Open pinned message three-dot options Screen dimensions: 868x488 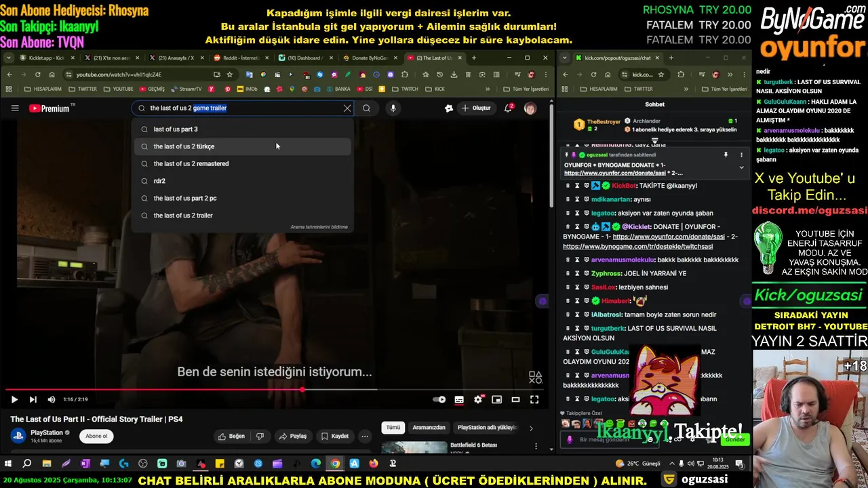741,155
